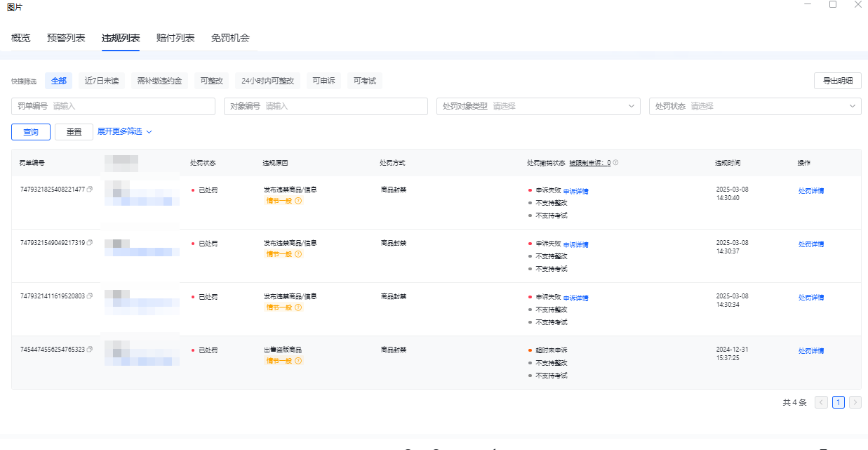The image size is (868, 450).
Task: Click the help icon beside 情节一般 in first row
Action: [x=298, y=201]
